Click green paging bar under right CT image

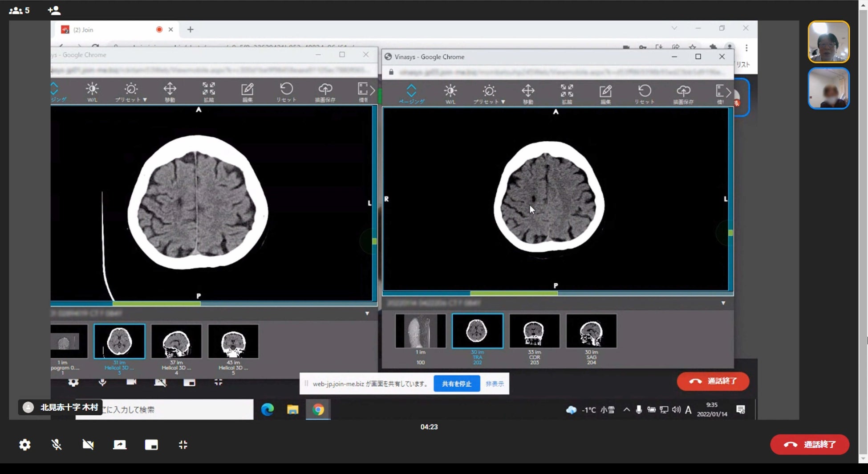coord(514,293)
